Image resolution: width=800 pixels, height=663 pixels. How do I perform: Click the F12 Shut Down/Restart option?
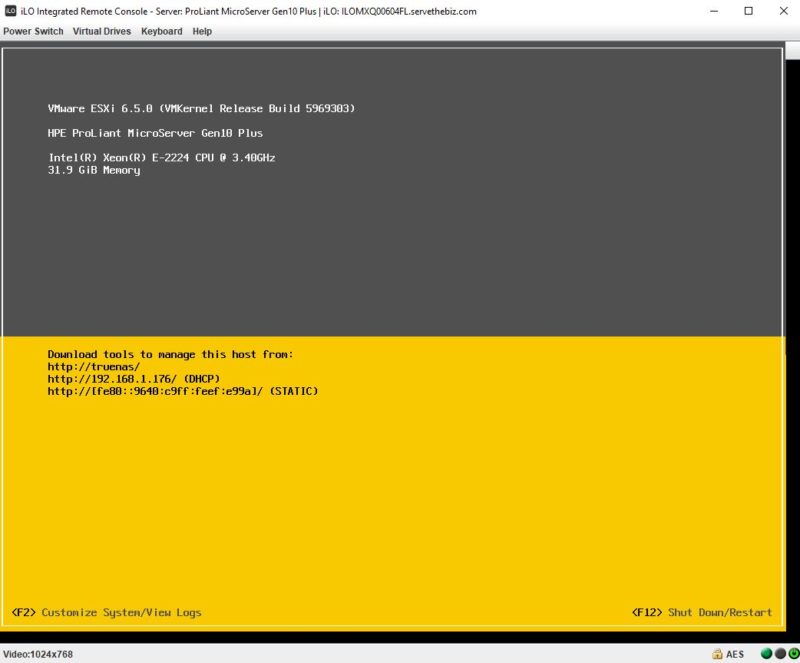pyautogui.click(x=702, y=612)
